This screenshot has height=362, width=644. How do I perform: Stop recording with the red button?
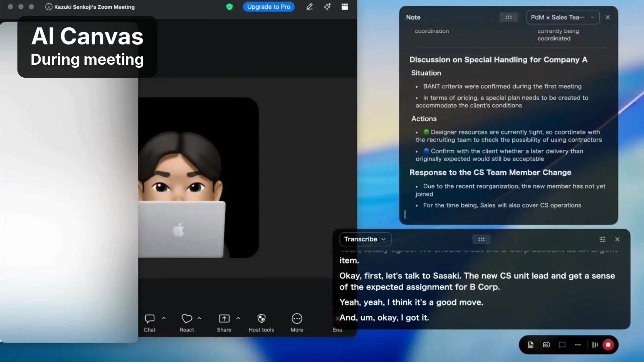(x=608, y=345)
